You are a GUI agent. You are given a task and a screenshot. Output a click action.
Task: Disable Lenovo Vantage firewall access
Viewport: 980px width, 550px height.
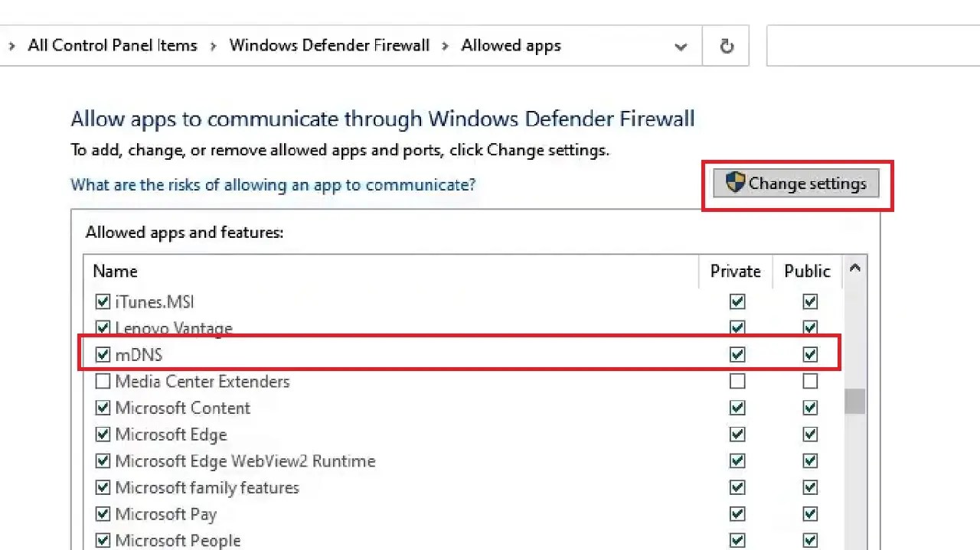[103, 327]
